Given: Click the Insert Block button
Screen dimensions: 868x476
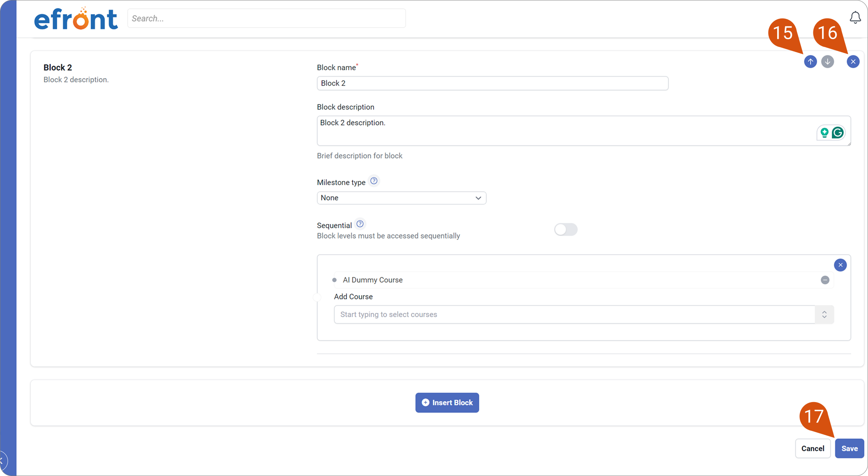Looking at the screenshot, I should [447, 403].
